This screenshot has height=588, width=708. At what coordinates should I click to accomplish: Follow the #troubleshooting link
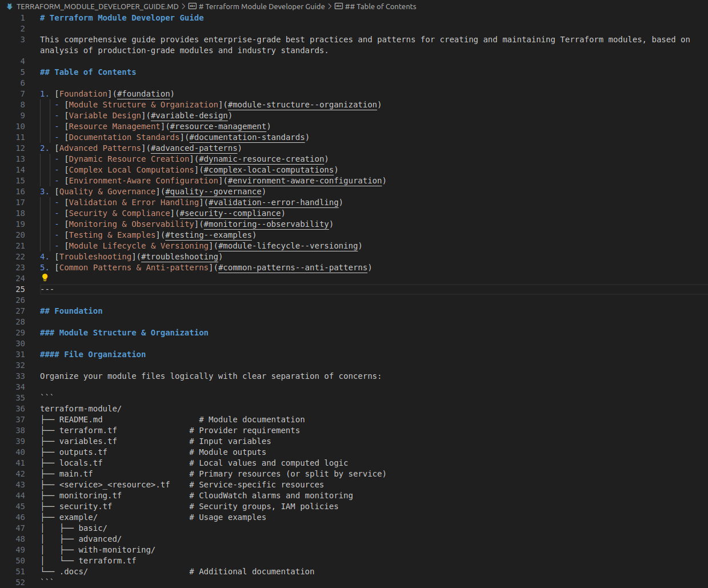point(179,257)
